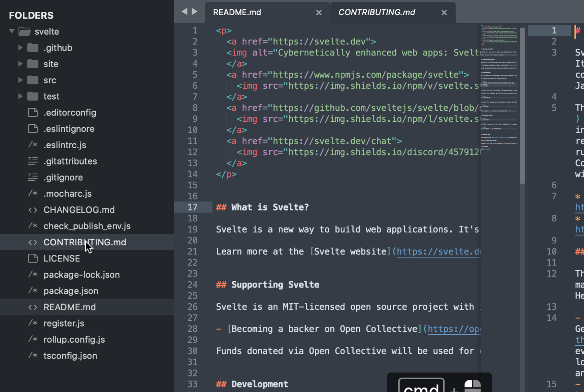
Task: Expand the site folder arrow
Action: tap(21, 64)
